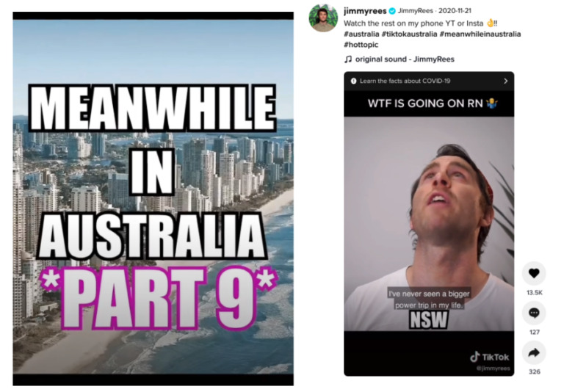Open comments via speech bubble icon
Image resolution: width=564 pixels, height=392 pixels.
coord(534,313)
